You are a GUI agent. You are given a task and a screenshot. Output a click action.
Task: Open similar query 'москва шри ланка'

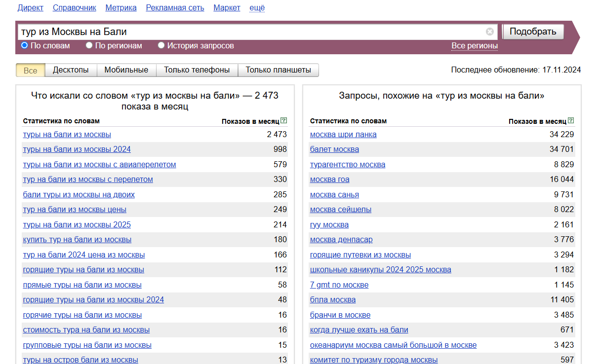(x=343, y=135)
